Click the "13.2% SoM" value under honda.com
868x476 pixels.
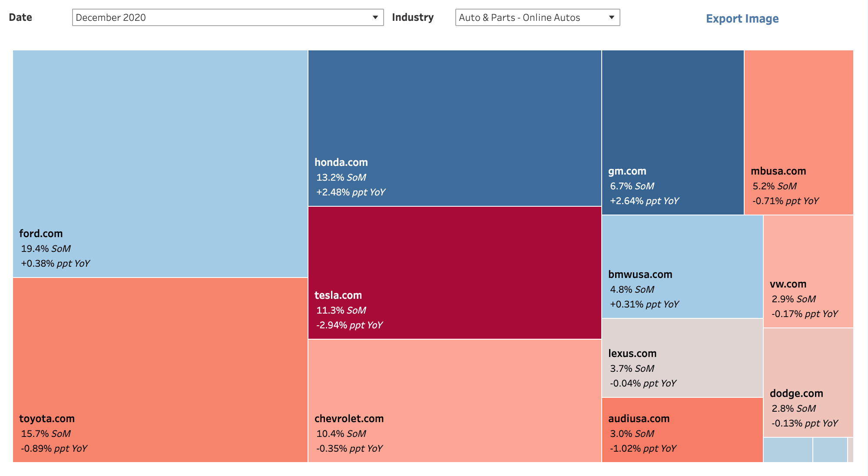341,177
